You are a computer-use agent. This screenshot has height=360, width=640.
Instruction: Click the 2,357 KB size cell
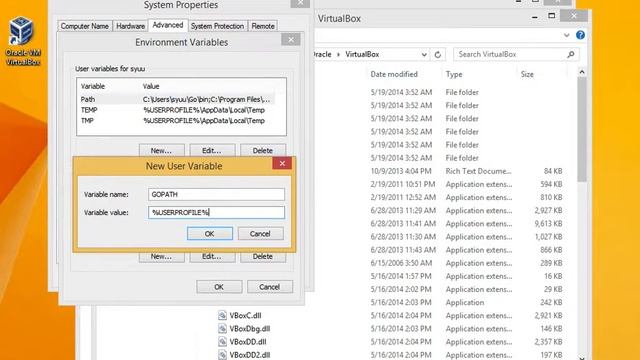point(548,342)
